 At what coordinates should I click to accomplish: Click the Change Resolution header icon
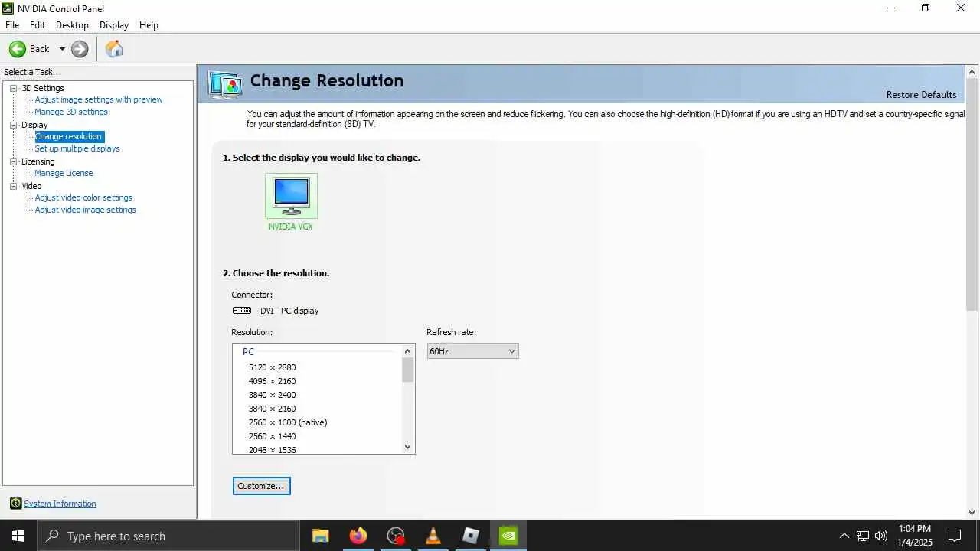[226, 84]
